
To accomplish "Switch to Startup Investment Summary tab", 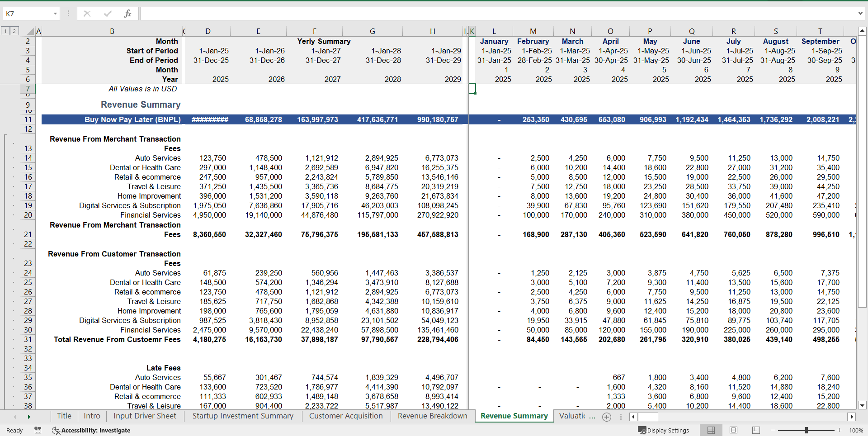I will tap(243, 416).
